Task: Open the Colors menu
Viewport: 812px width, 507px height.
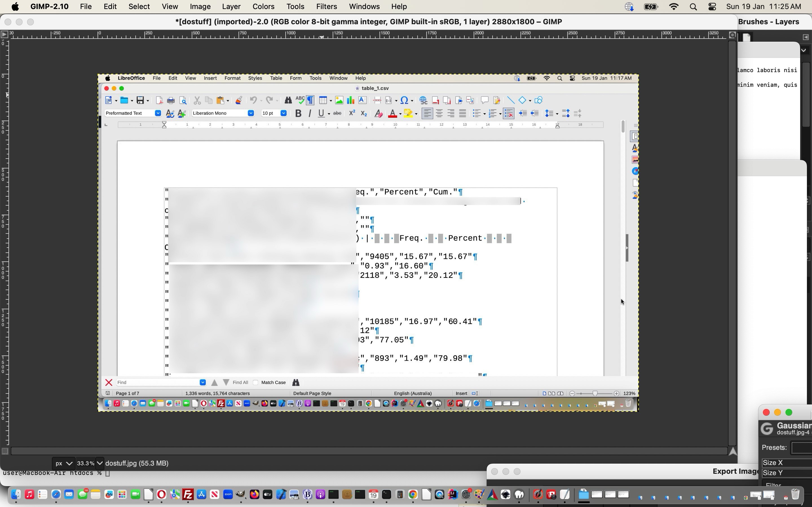Action: [263, 7]
